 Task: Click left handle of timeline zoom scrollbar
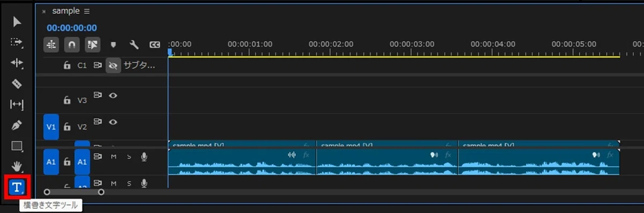click(x=47, y=192)
